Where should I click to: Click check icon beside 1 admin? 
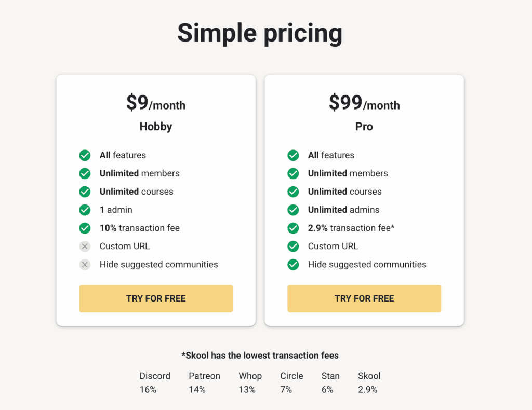coord(85,210)
